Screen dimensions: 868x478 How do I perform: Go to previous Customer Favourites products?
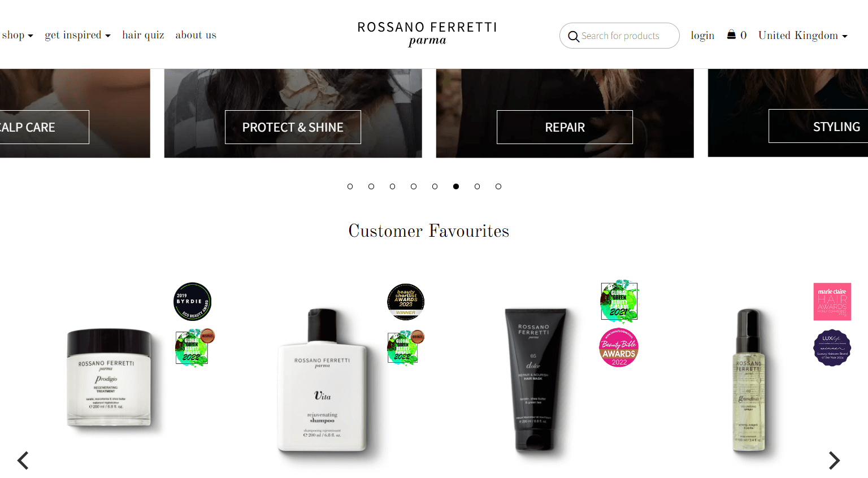[x=23, y=460]
